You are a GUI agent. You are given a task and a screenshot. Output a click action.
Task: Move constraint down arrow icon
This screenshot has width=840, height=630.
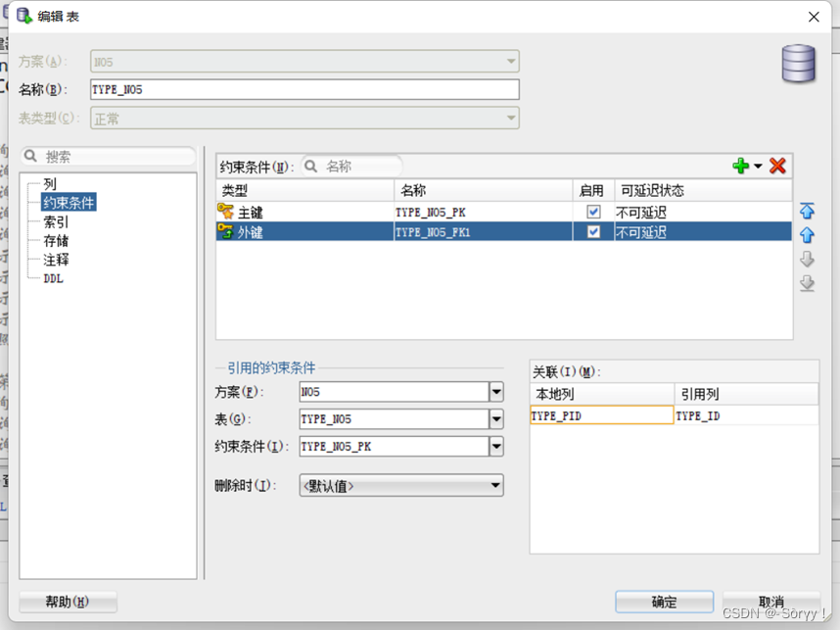coord(807,259)
